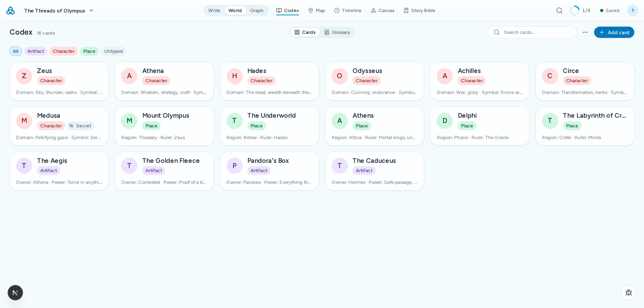This screenshot has height=308, width=644.
Task: Switch to Write mode
Action: [214, 10]
